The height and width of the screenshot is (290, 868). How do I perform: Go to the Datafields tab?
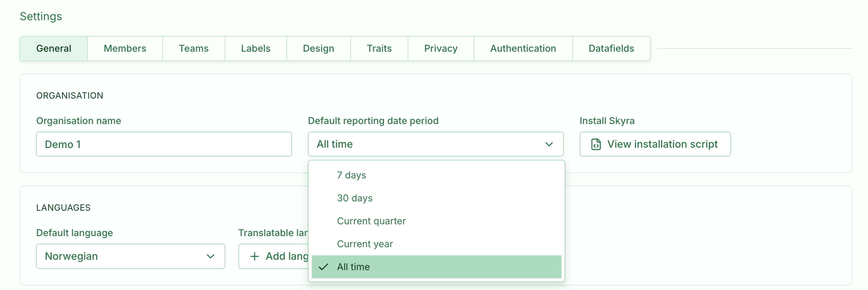coord(611,49)
